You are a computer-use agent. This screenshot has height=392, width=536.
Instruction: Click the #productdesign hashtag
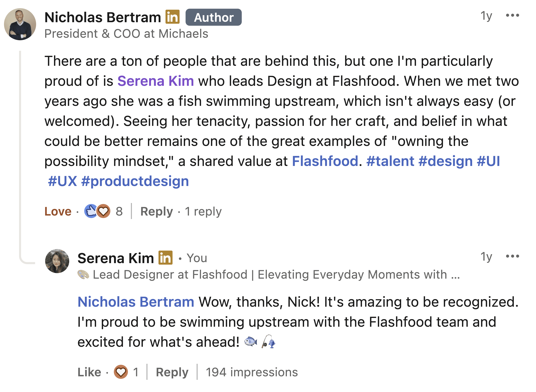click(x=135, y=181)
